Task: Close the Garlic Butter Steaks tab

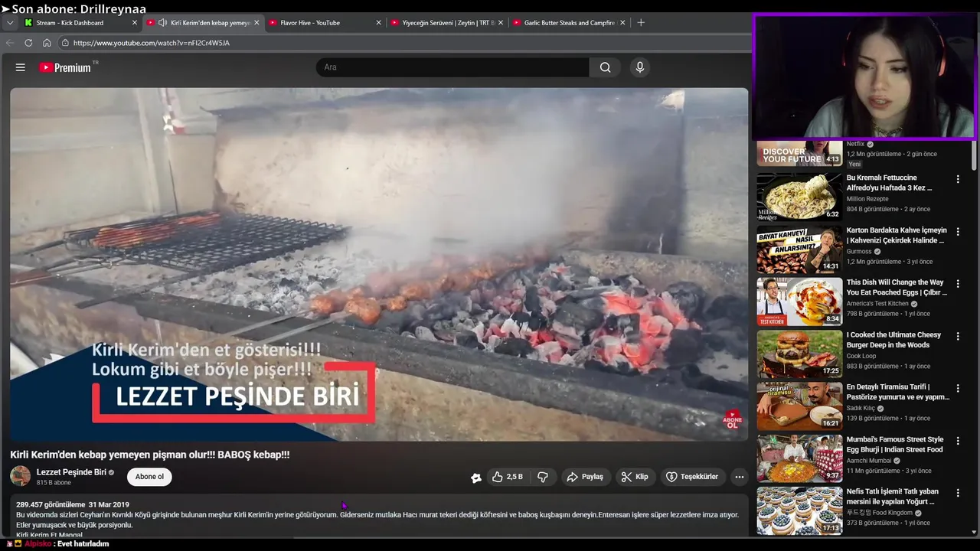Action: 622,23
